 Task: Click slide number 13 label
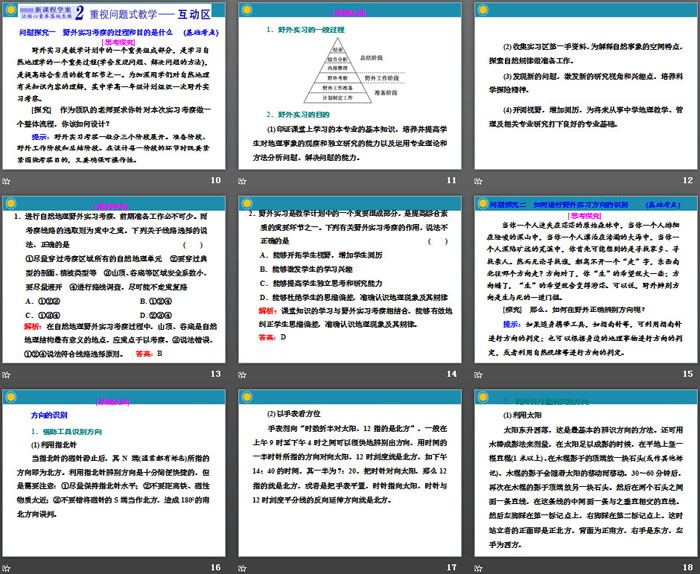click(x=216, y=374)
